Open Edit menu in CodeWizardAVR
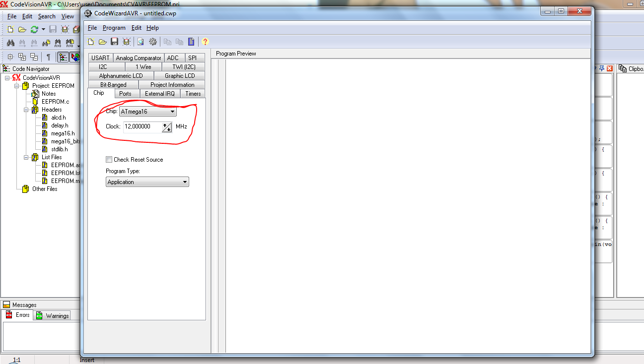644x364 pixels. point(136,28)
